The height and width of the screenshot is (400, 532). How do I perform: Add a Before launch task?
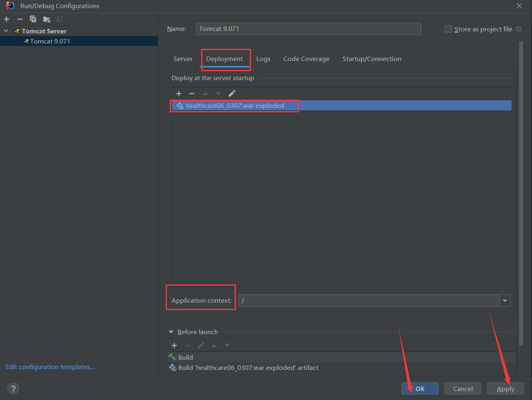(174, 345)
